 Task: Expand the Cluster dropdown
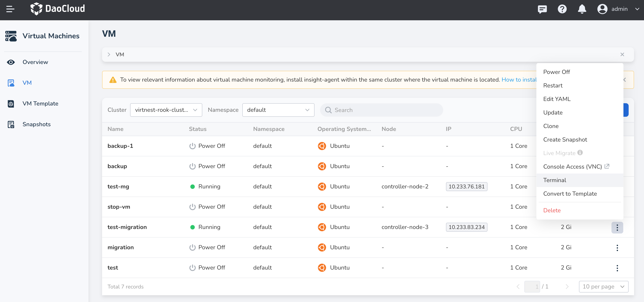pos(166,110)
